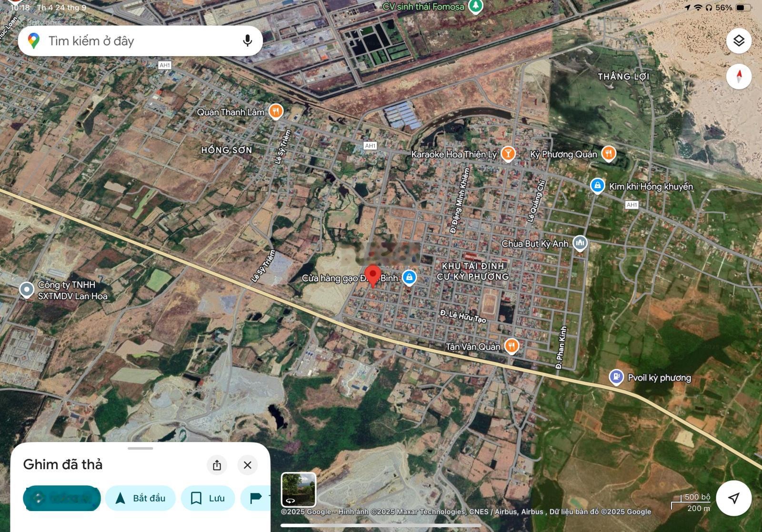Screen dimensions: 762x532
Task: Open the Pvoil kỳ phương gas station marker
Action: tap(616, 377)
